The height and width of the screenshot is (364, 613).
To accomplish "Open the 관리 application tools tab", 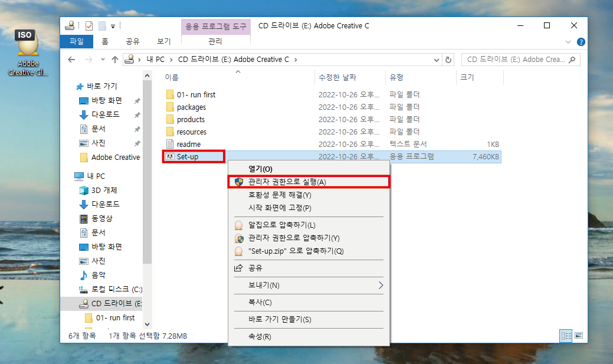I will click(x=215, y=41).
